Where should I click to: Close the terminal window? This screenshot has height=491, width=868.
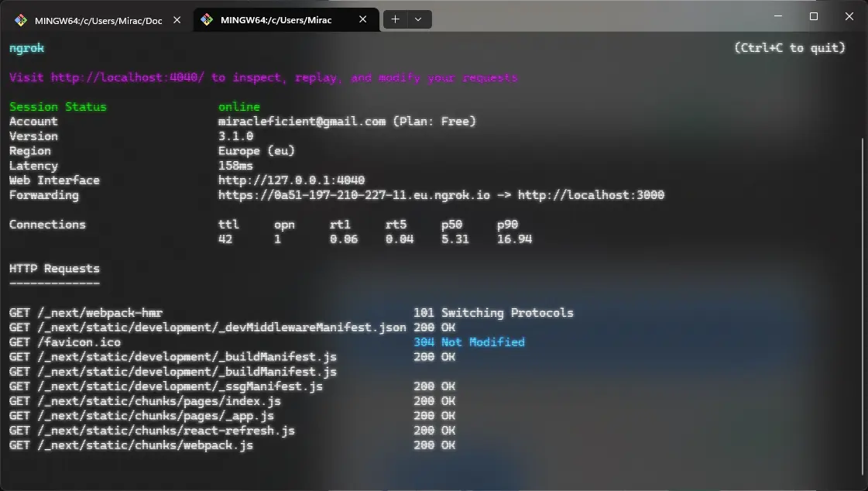tap(849, 16)
